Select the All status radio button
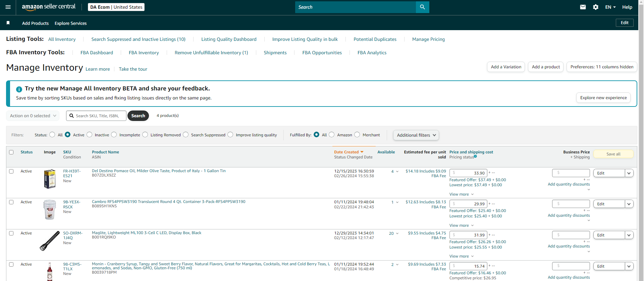The height and width of the screenshot is (281, 644). tap(52, 135)
